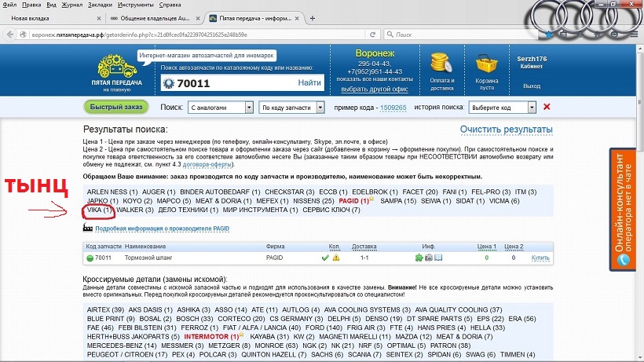Click the camera photo icon in Инф. column
Screen dimensions: 644x362
tap(429, 258)
